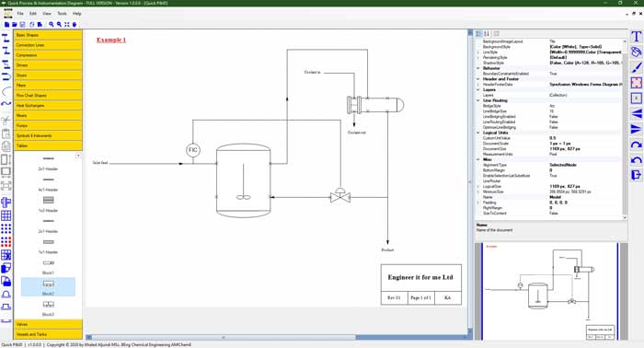Click the Flip vertical triangles icon
The width and height of the screenshot is (644, 348).
click(636, 129)
